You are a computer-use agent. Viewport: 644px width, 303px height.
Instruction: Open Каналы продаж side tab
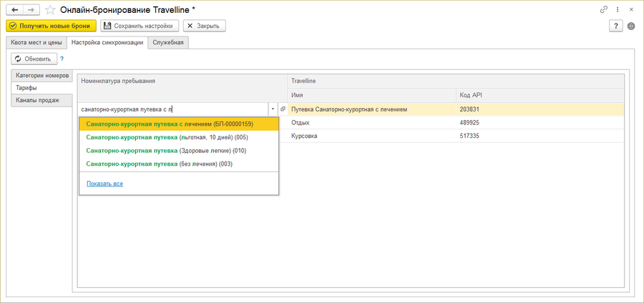coord(42,100)
